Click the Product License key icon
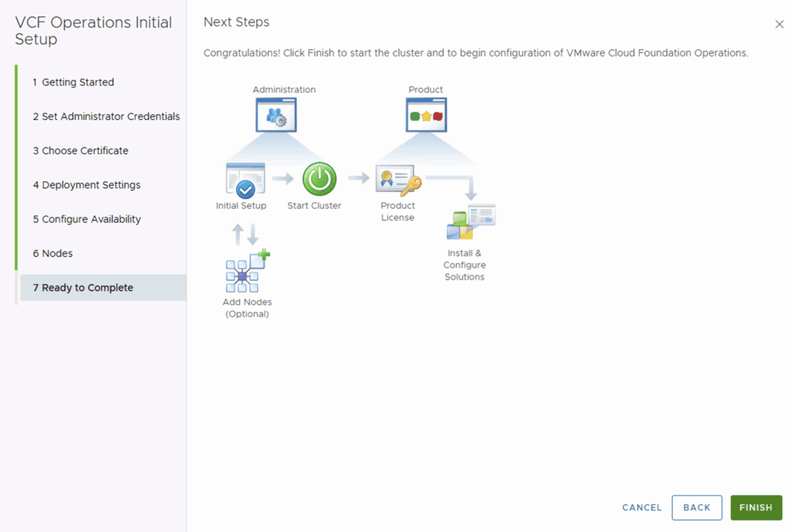 pyautogui.click(x=398, y=180)
